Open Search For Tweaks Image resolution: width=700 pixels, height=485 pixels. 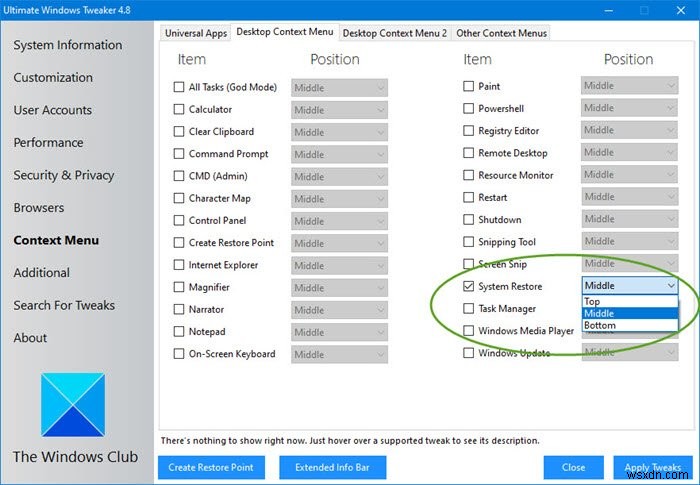[x=64, y=305]
